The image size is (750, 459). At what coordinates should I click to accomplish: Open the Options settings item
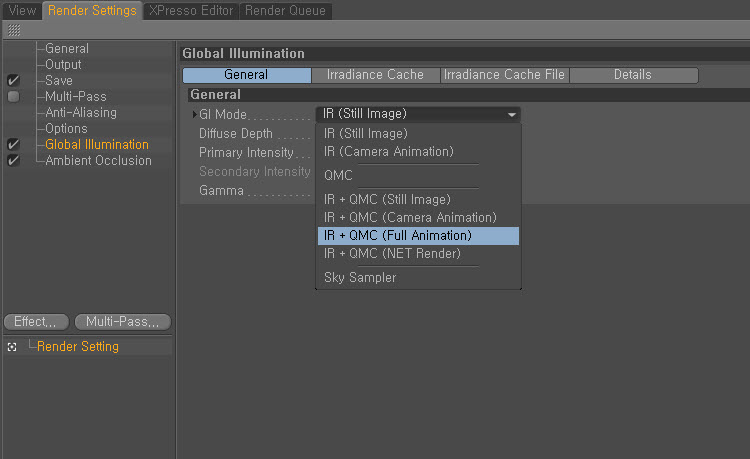[66, 129]
